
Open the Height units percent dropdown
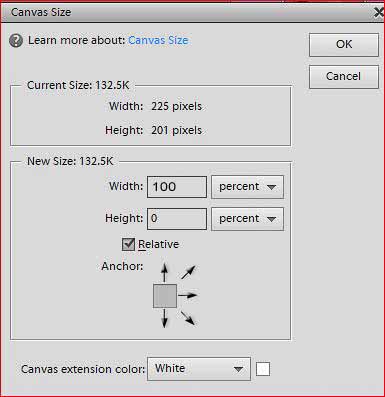pos(247,219)
